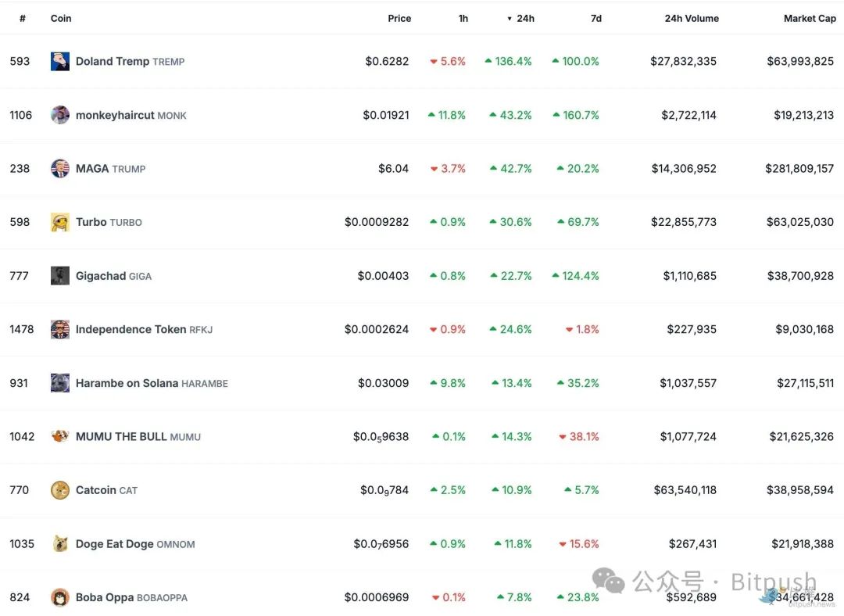Viewport: 844px width, 616px height.
Task: Sort by the Price column header
Action: point(399,18)
